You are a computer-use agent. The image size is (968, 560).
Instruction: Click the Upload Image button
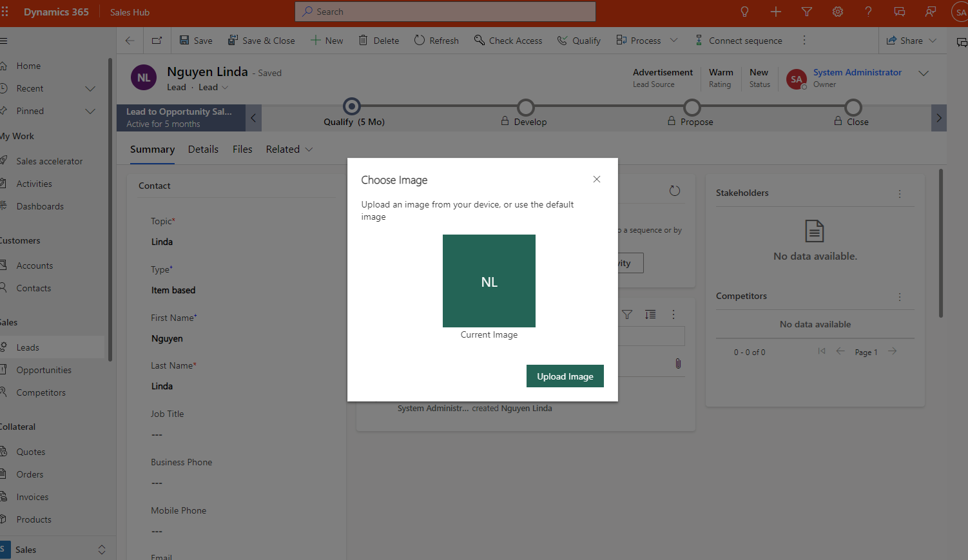click(565, 376)
